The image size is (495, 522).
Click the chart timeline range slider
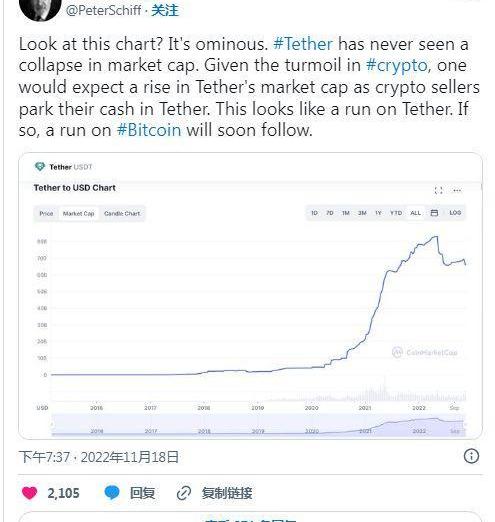[258, 425]
